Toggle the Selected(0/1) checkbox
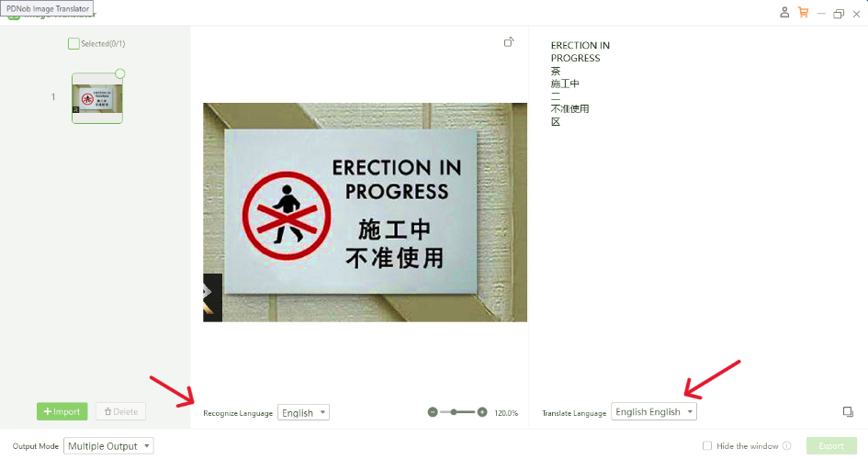This screenshot has height=459, width=868. click(x=73, y=44)
